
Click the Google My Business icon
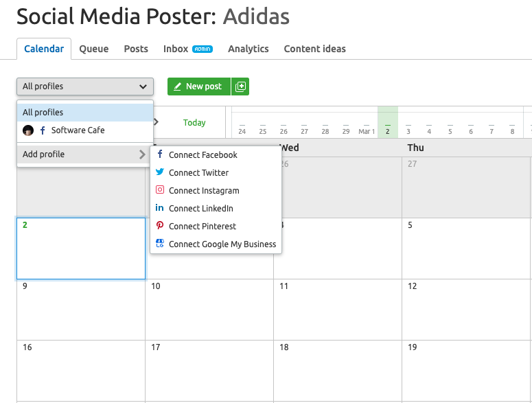(x=160, y=244)
